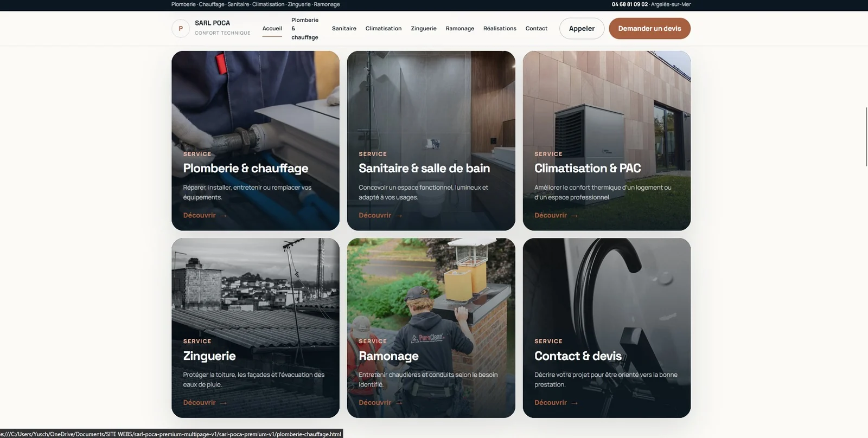Click the 'Décrire votre projet' description
Screen dimensions: 868x438
pos(606,379)
